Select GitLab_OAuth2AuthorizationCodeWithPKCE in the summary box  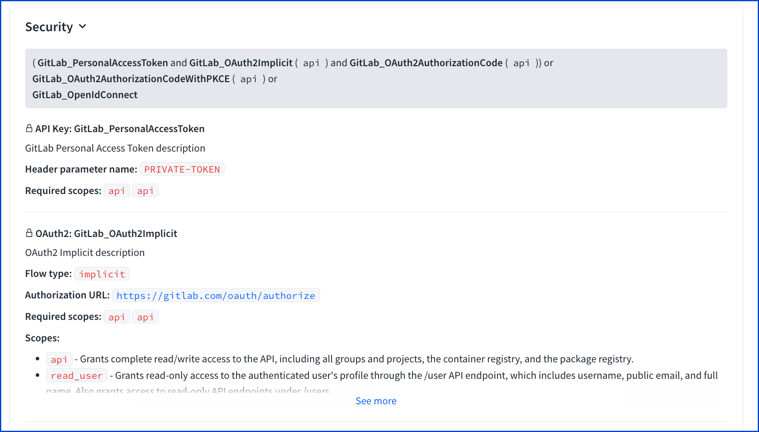[131, 79]
